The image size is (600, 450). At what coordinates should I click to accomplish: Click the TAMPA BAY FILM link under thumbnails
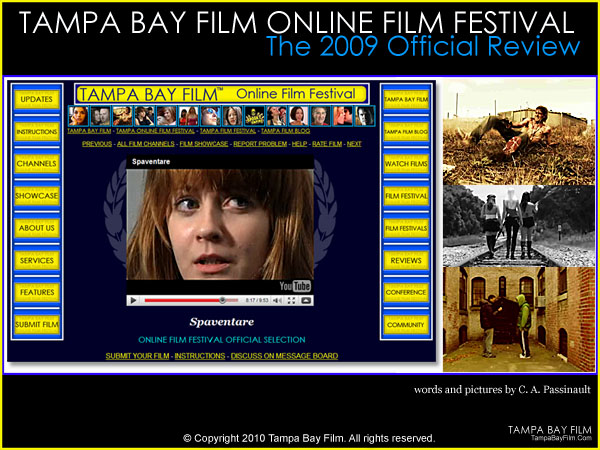click(89, 131)
